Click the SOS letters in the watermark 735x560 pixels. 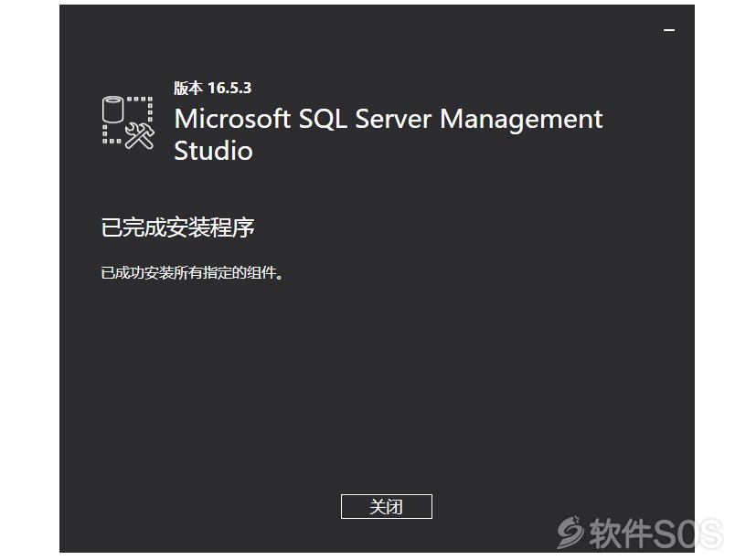(687, 534)
